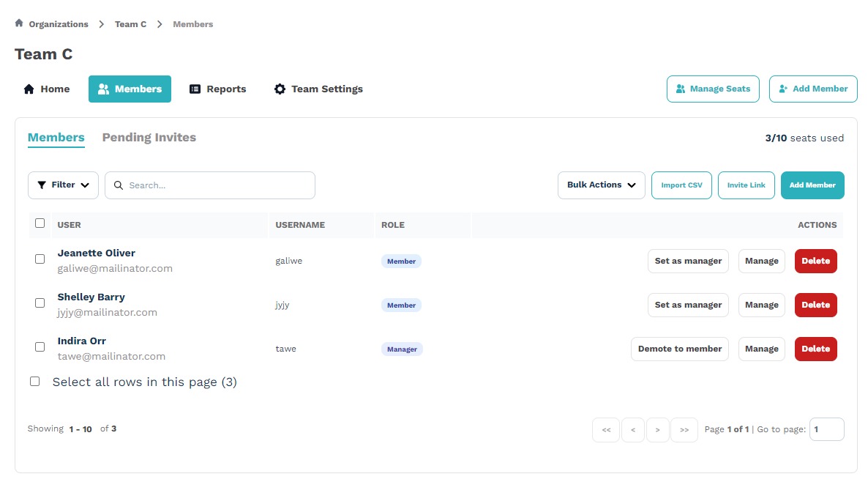Click the previous page arrow
The image size is (868, 482).
click(632, 430)
